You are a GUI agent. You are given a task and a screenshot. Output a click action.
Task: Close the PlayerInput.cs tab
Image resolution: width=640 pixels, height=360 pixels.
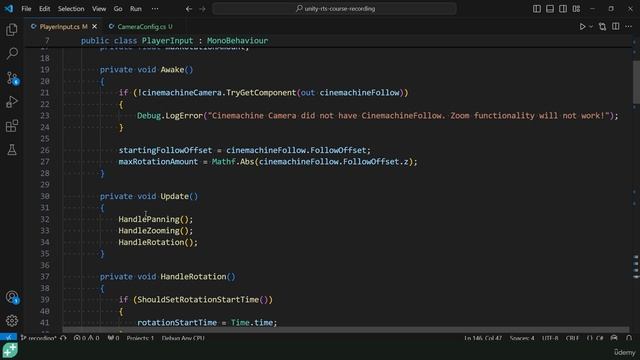[x=95, y=27]
